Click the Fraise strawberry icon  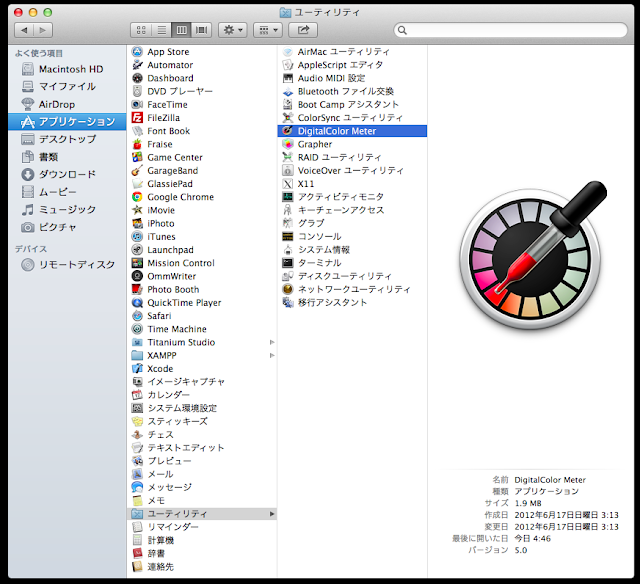[x=137, y=144]
